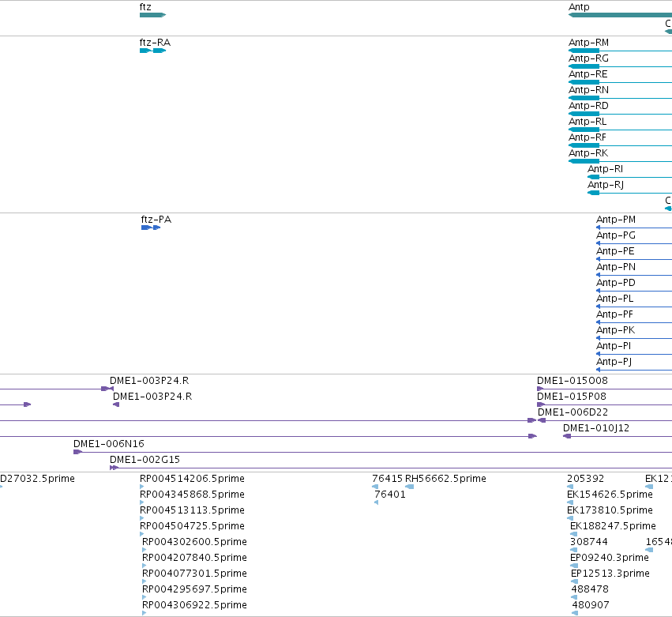Click the RP004306922.5prime label
This screenshot has height=617, width=672.
194,605
